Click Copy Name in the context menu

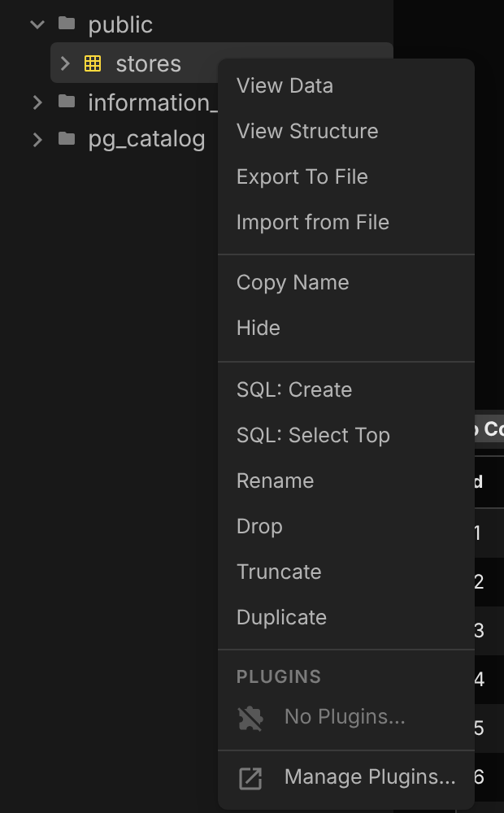pos(345,283)
